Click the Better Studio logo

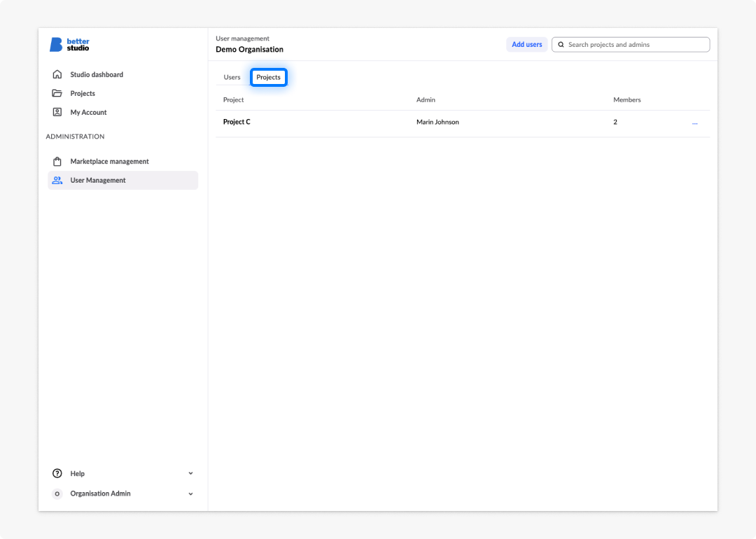click(69, 44)
